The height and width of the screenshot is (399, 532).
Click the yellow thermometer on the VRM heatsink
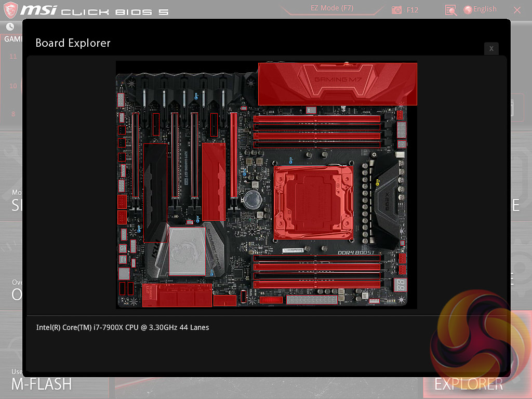tap(378, 182)
